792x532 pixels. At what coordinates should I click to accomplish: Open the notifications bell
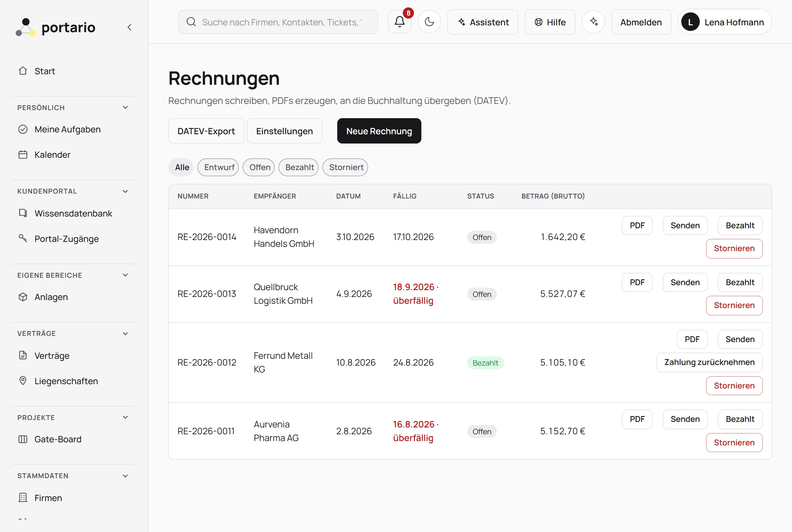(x=399, y=22)
